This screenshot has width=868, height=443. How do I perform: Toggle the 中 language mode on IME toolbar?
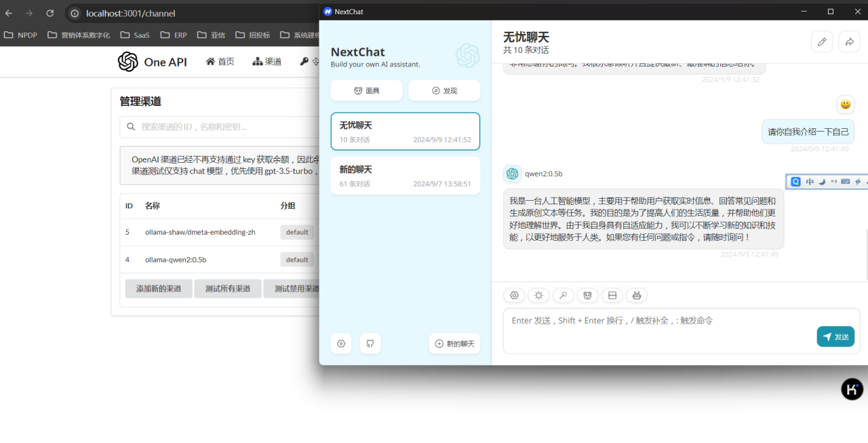(x=810, y=182)
